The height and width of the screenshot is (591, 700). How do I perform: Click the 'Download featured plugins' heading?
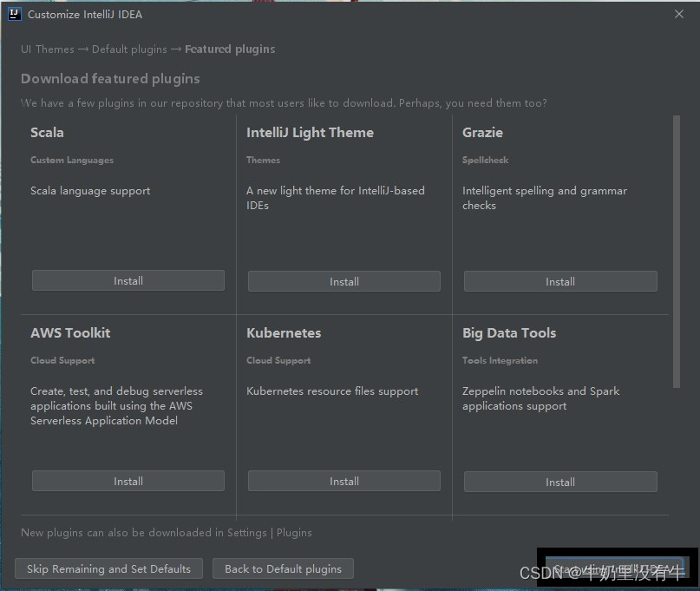pos(110,79)
